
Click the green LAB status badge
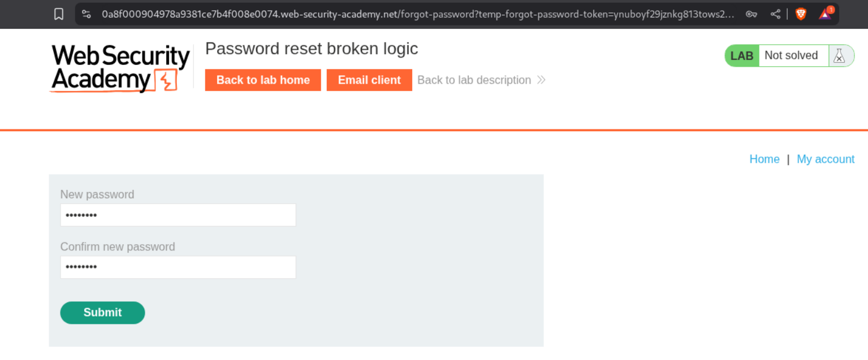(742, 55)
